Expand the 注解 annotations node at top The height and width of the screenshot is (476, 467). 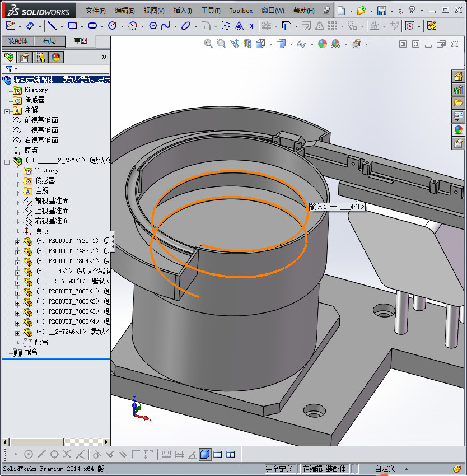pyautogui.click(x=7, y=111)
